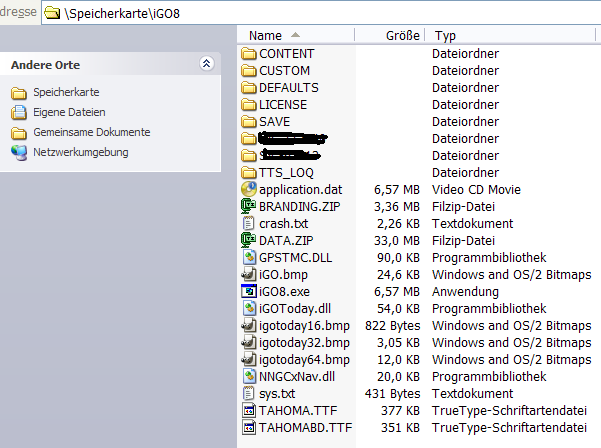The width and height of the screenshot is (601, 448).
Task: Select the igotoday32.bmp file name
Action: (304, 343)
